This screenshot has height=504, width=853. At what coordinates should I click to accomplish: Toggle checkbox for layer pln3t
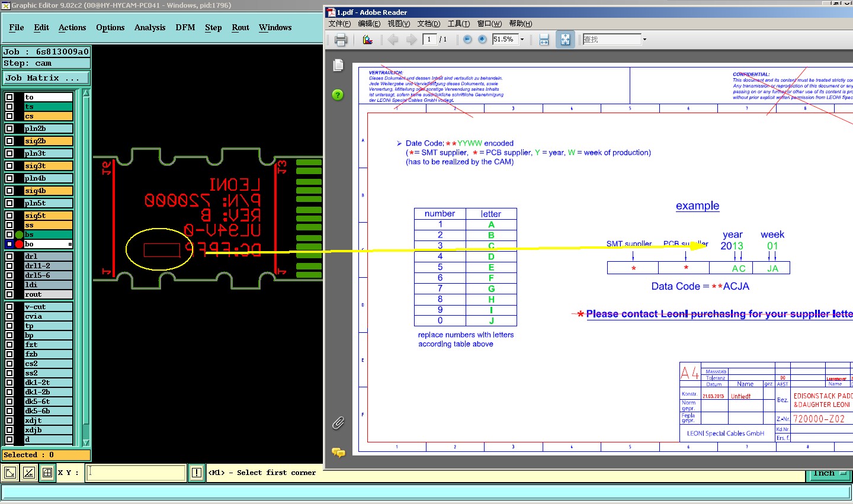[x=9, y=153]
